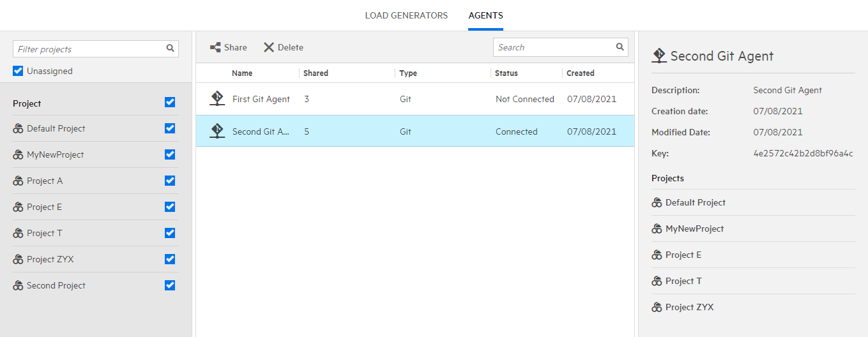Click the Share icon in toolbar
The width and height of the screenshot is (868, 337).
215,47
